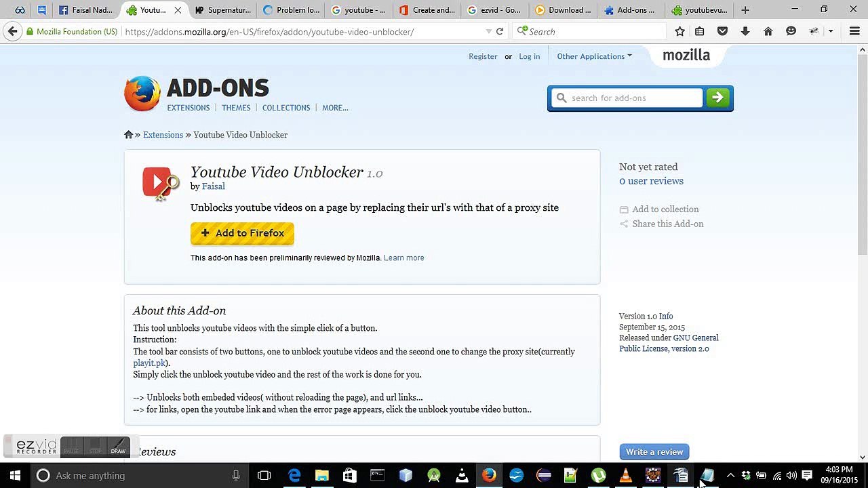The height and width of the screenshot is (488, 868).
Task: Show hidden system tray icons
Action: (730, 475)
